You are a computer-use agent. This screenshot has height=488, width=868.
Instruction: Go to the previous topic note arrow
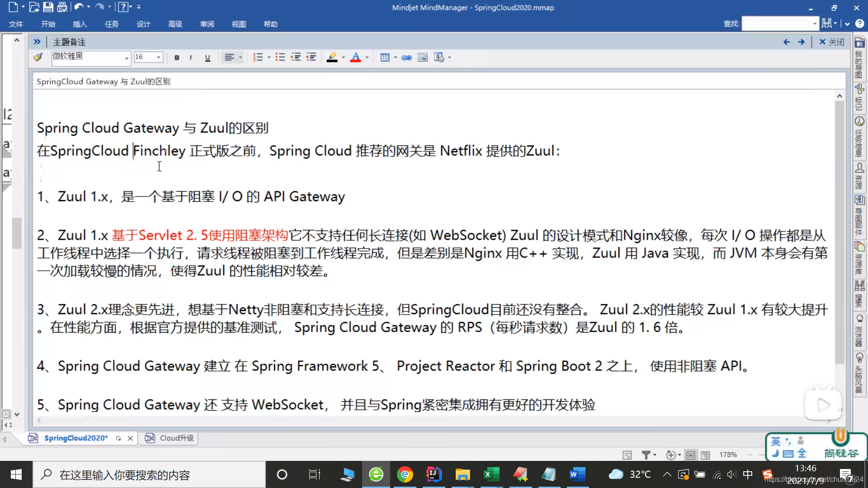[x=787, y=42]
